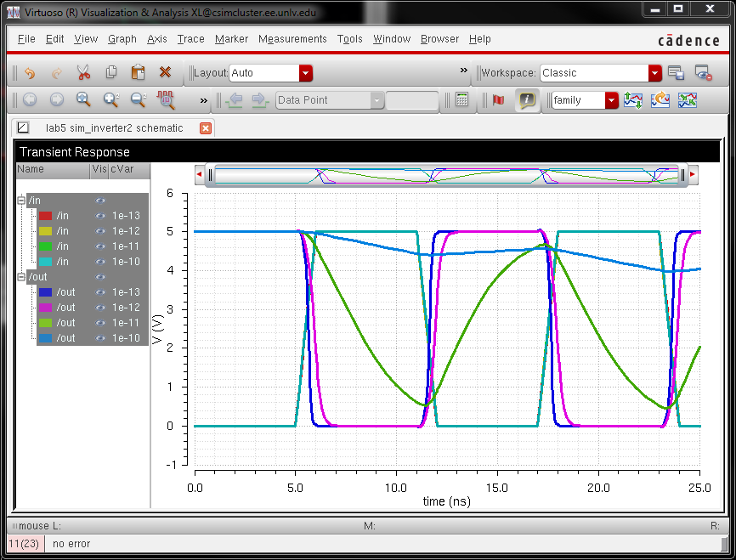Viewport: 736px width, 560px height.
Task: Click the magenta /out 1e-12 color swatch
Action: 46,308
